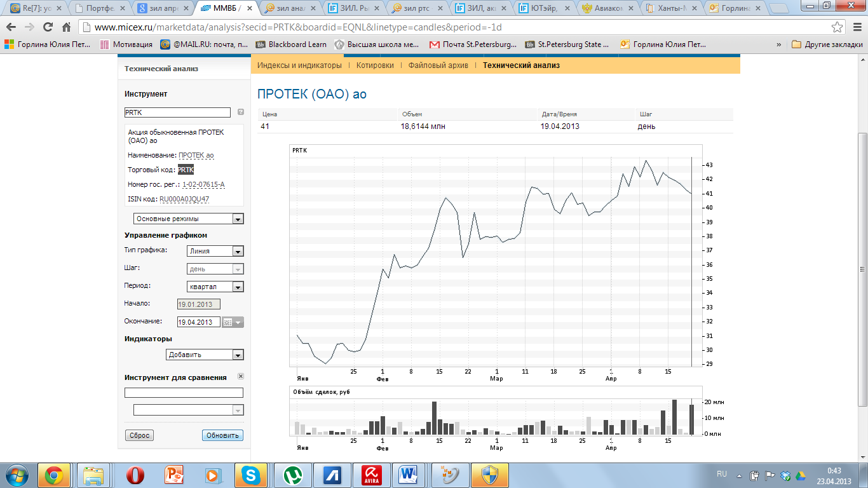The image size is (868, 488).
Task: Reload the page with the refresh icon
Action: pyautogui.click(x=48, y=27)
